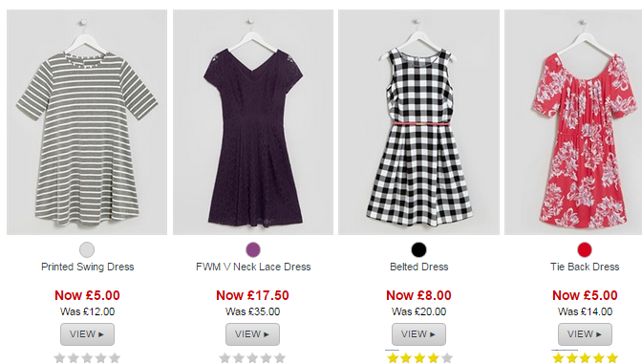Click VIEW button under Tie Back Dress
Image resolution: width=642 pixels, height=364 pixels.
click(585, 334)
